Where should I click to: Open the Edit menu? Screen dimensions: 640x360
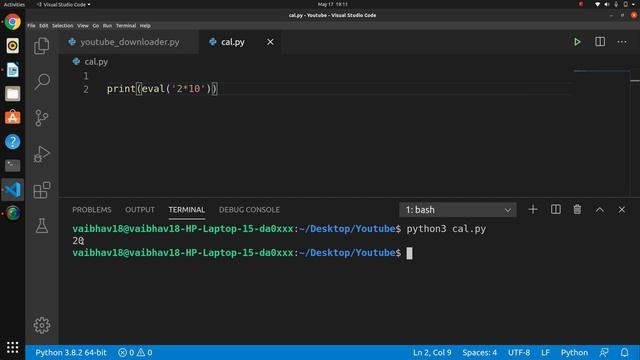pyautogui.click(x=44, y=25)
